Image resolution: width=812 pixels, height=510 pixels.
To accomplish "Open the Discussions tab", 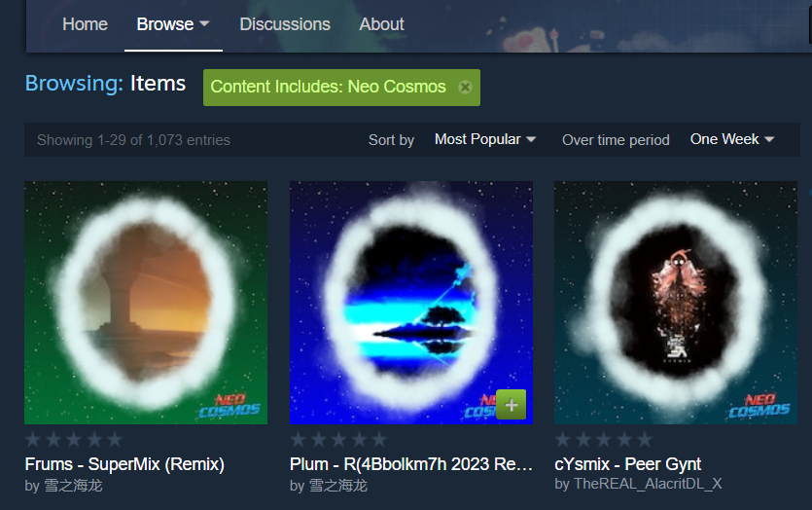I will (285, 24).
